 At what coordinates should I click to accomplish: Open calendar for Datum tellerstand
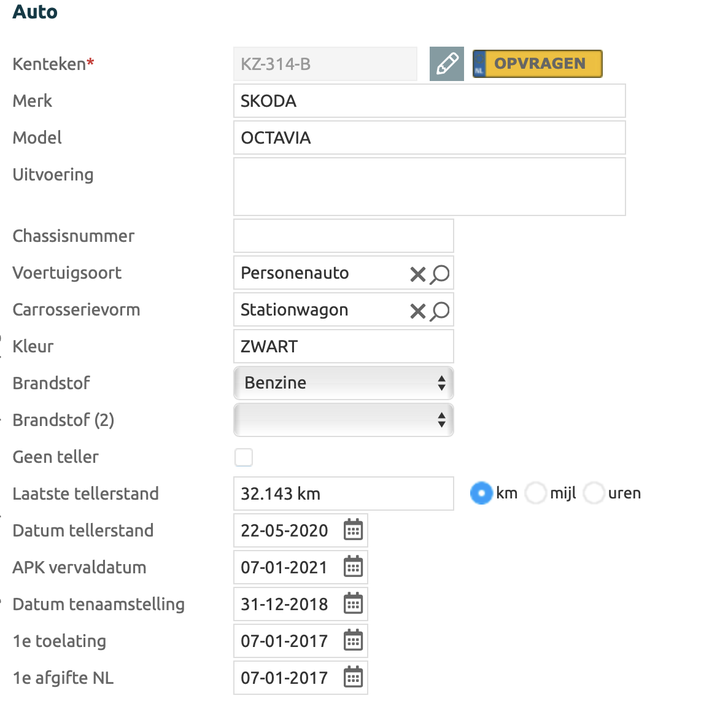tap(353, 530)
